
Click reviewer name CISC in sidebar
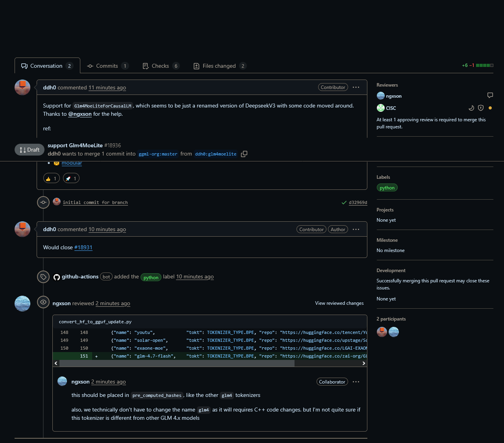[391, 108]
